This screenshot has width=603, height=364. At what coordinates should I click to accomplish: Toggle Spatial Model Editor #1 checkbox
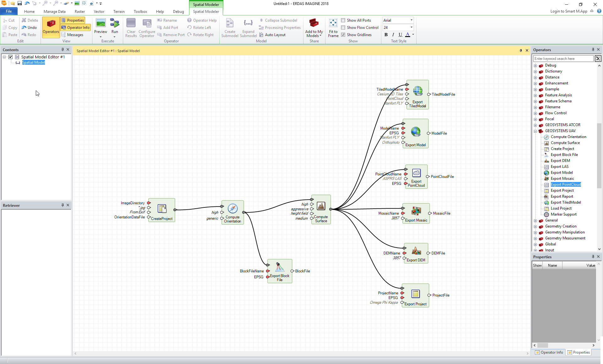pos(11,57)
